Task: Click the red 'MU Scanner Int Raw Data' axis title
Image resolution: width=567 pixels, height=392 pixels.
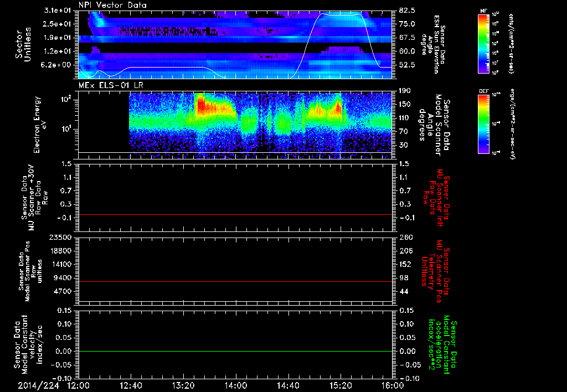Action: [x=435, y=198]
